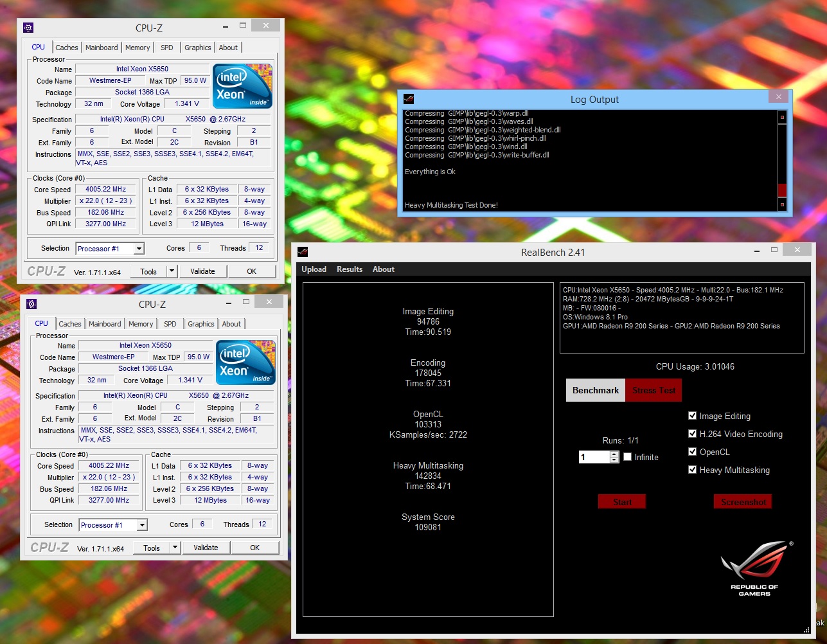Click Core Speed value in top CPU-Z
The height and width of the screenshot is (644, 827).
pos(105,190)
